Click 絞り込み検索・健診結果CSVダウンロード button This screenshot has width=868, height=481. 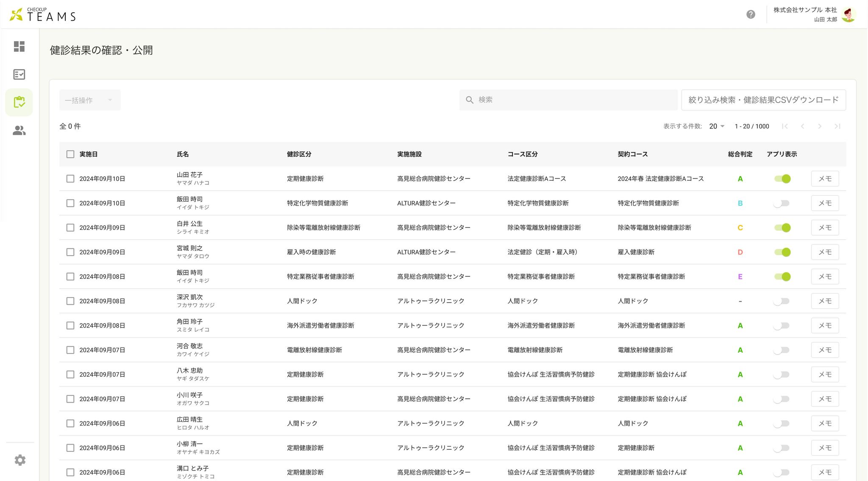pyautogui.click(x=763, y=100)
